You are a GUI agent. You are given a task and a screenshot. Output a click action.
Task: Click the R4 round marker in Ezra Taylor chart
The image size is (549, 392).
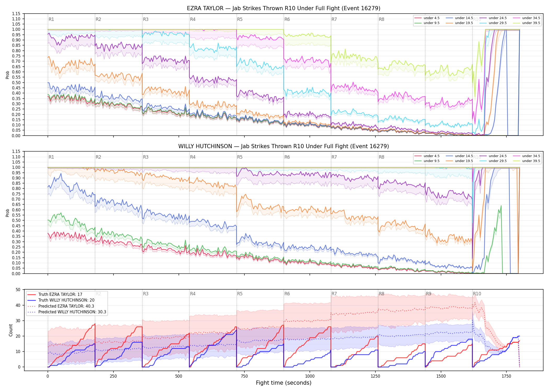[193, 19]
